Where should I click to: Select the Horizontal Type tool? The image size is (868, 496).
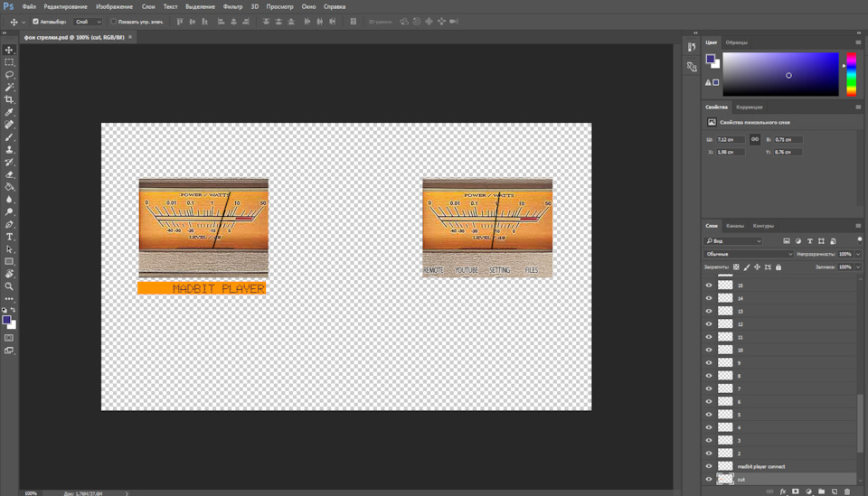pos(9,237)
